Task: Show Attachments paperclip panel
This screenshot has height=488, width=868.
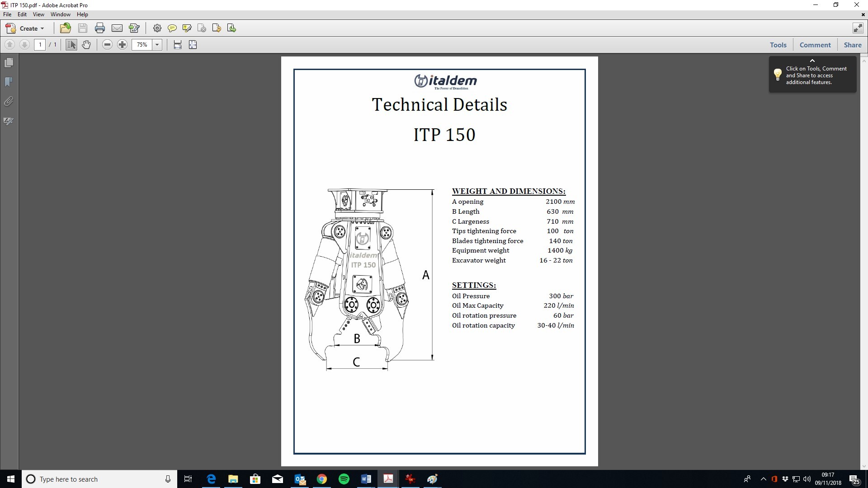Action: click(9, 102)
